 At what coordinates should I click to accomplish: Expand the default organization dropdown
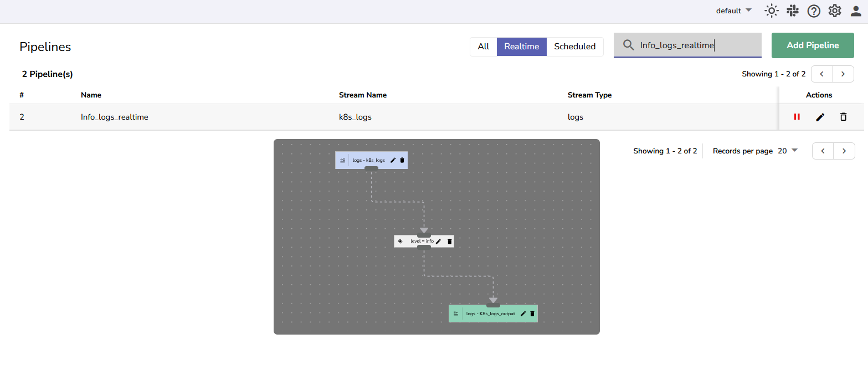click(733, 11)
